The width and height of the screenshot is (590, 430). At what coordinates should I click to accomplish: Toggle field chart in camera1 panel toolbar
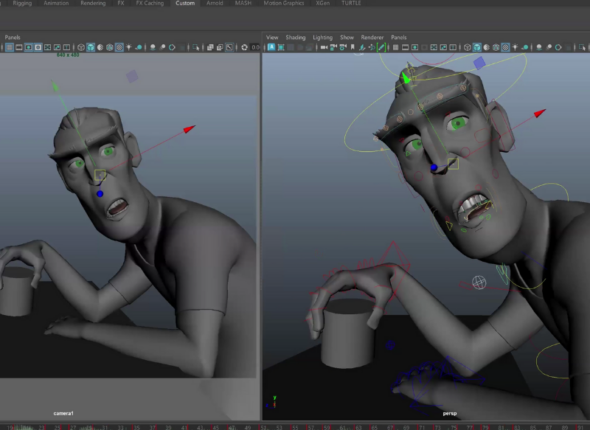tap(47, 47)
